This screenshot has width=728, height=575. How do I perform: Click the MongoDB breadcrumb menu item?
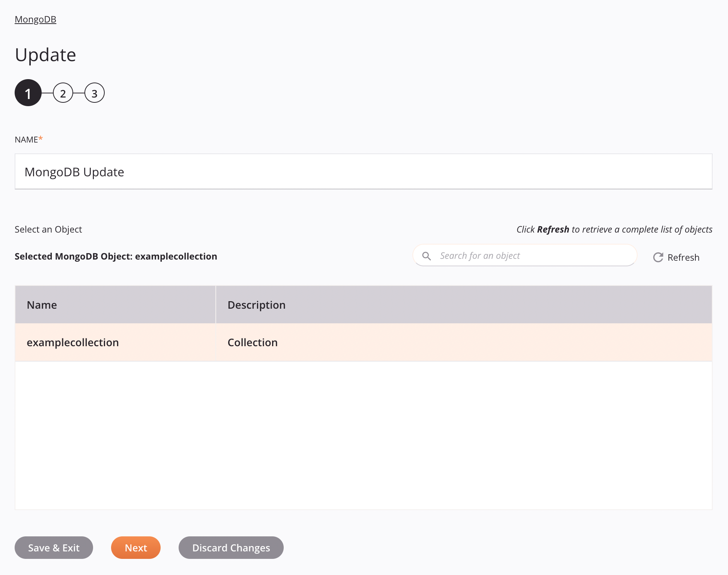pyautogui.click(x=35, y=19)
